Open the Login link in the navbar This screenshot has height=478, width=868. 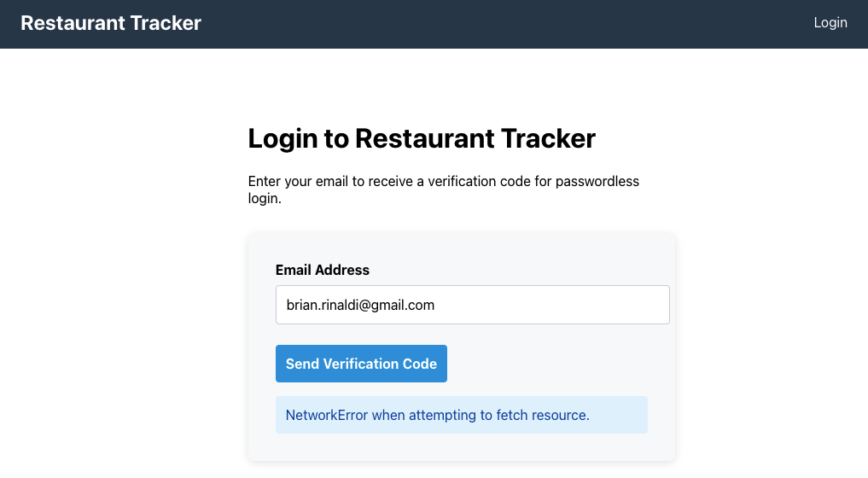[x=830, y=23]
